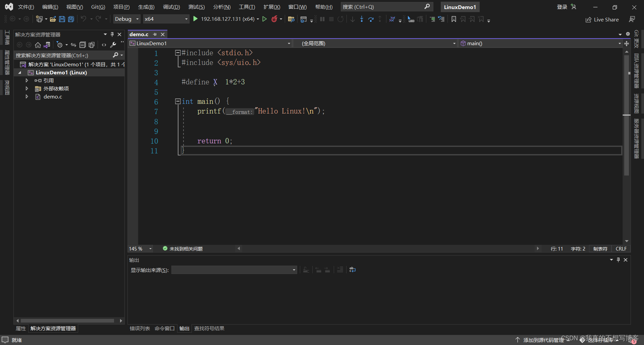The width and height of the screenshot is (644, 345).
Task: Click Home icon in Solution Explorer toolbar
Action: (38, 45)
